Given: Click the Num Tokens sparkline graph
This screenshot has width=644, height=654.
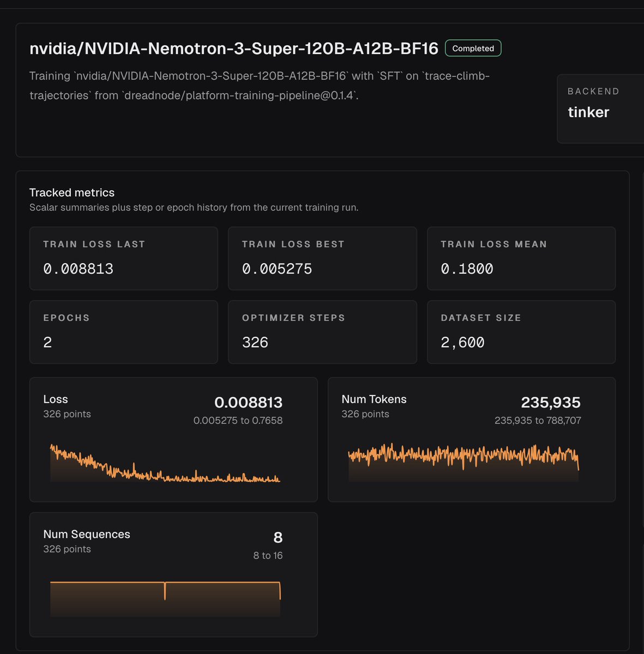Looking at the screenshot, I should coord(464,462).
